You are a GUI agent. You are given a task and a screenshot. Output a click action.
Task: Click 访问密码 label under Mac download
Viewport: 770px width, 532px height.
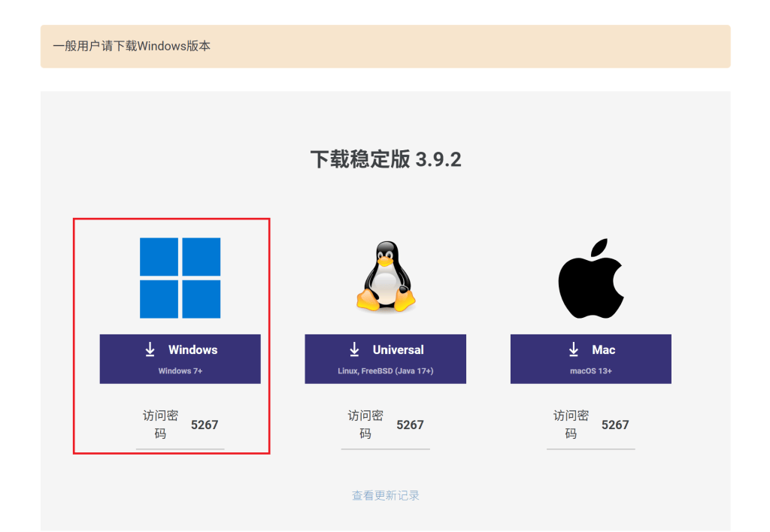pos(571,425)
